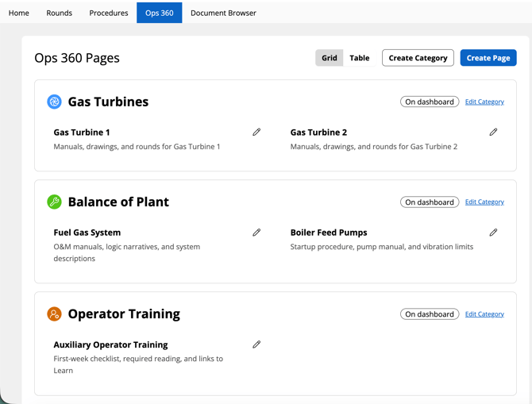Screen dimensions: 532x404
Task: Click the Operator Training category heading
Action: click(124, 314)
